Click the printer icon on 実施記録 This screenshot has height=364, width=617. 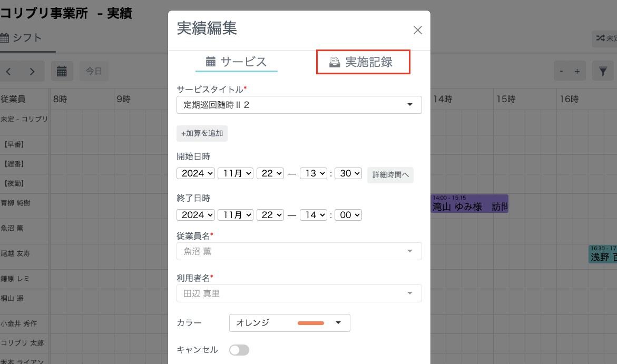click(x=335, y=62)
